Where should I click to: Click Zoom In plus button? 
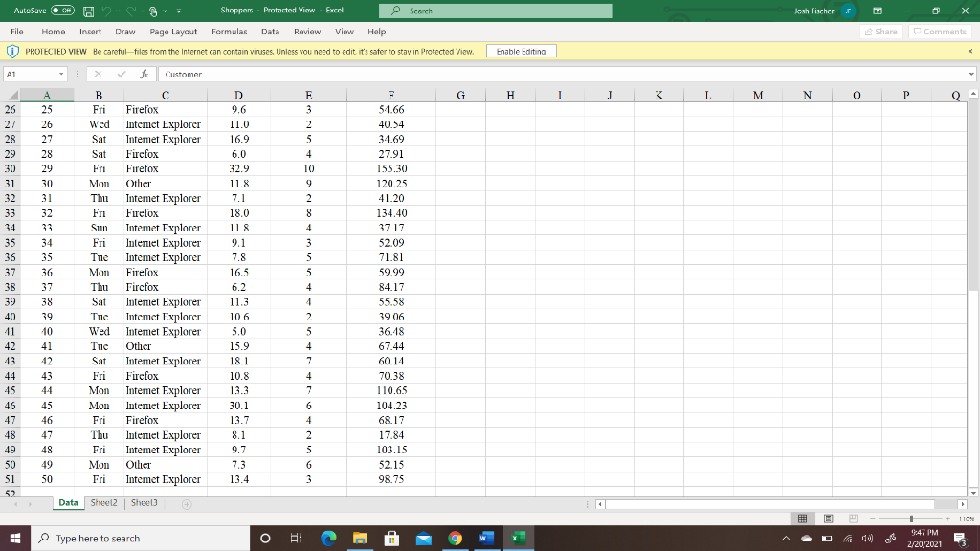(947, 518)
